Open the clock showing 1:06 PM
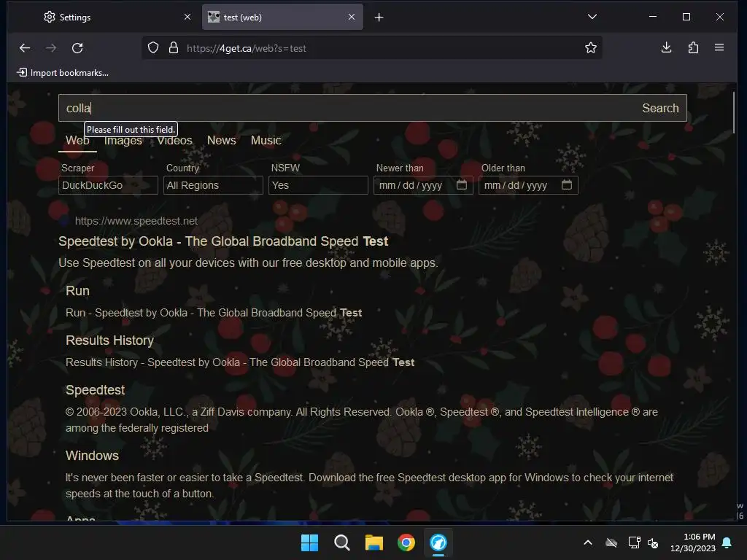Screen dimensions: 747x560 pyautogui.click(x=693, y=542)
